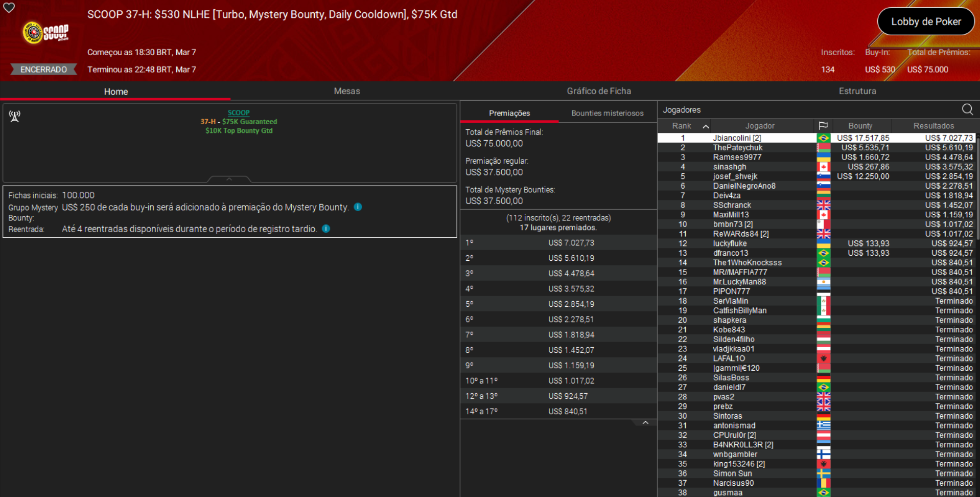Screen dimensions: 980x497
Task: Select the Premiações tab
Action: 509,113
